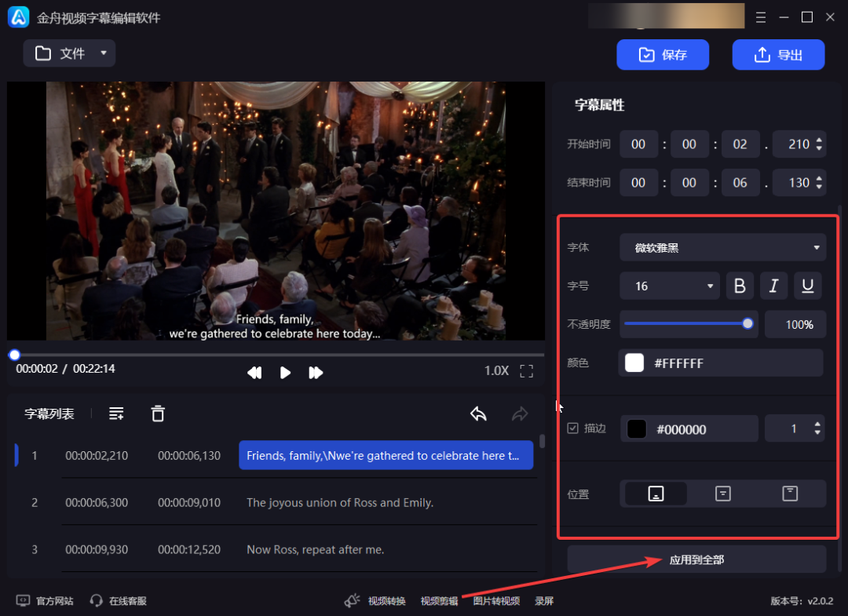Delete subtitle with trash icon

click(158, 414)
